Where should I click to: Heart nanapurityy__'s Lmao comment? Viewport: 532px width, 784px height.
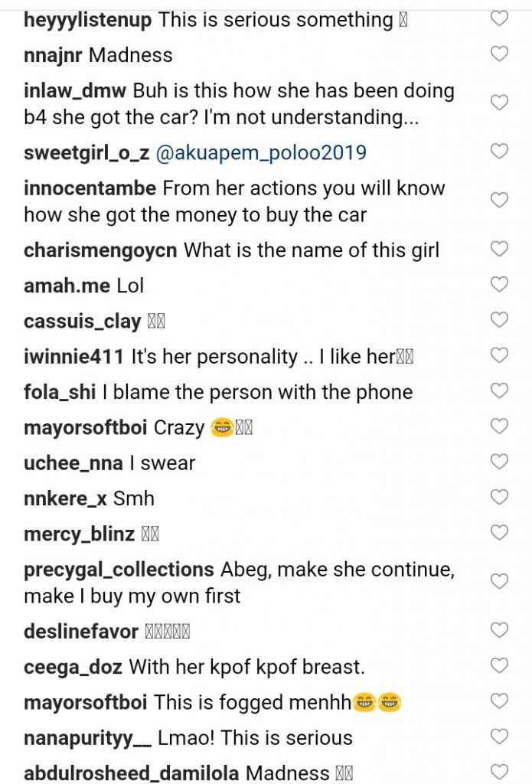pyautogui.click(x=499, y=737)
